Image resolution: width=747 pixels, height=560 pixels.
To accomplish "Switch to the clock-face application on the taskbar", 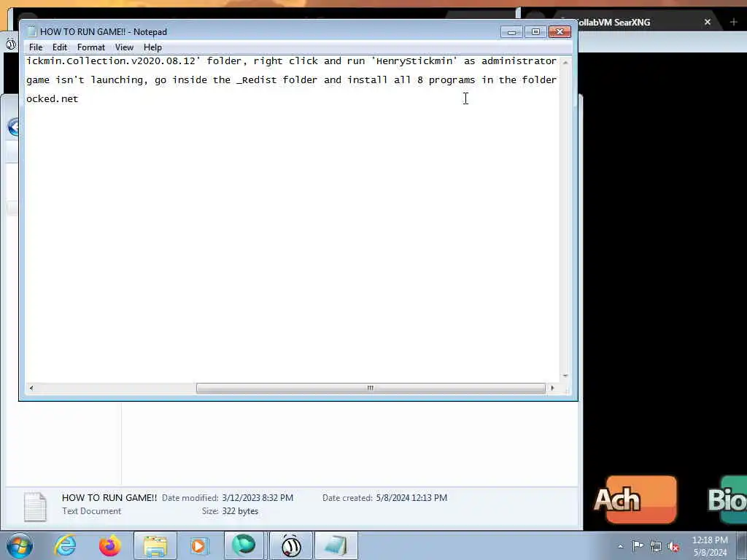I will coord(291,545).
